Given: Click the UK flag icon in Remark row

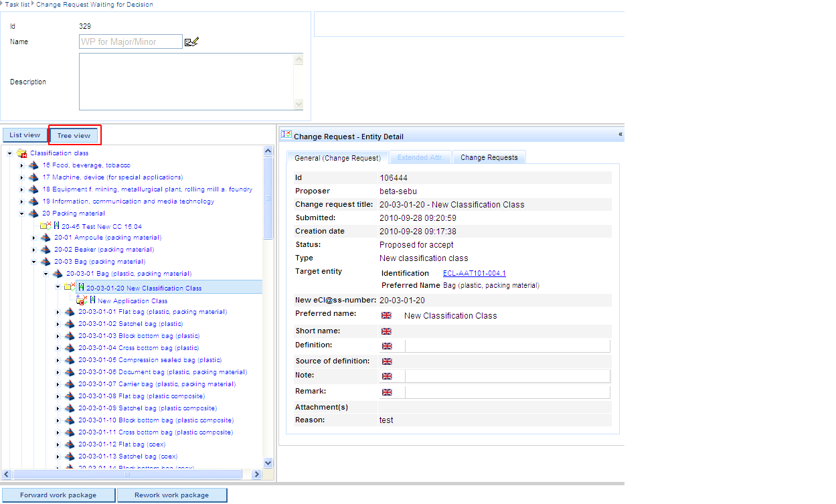Looking at the screenshot, I should 387,392.
